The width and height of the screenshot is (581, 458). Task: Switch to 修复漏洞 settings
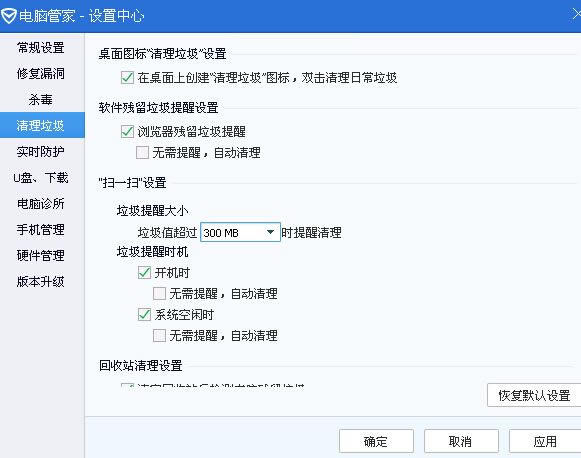tap(41, 73)
